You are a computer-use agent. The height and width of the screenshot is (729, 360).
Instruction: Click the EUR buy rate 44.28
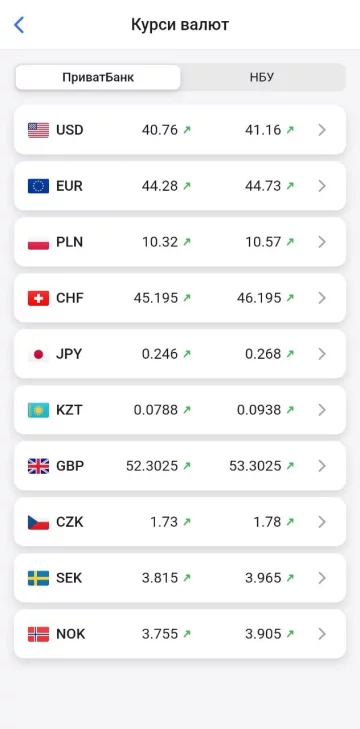click(x=160, y=186)
